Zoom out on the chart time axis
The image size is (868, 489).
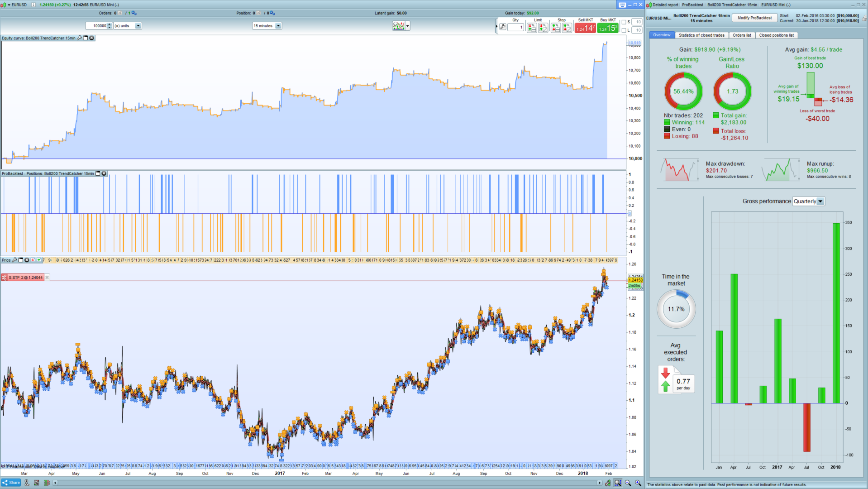pyautogui.click(x=628, y=483)
